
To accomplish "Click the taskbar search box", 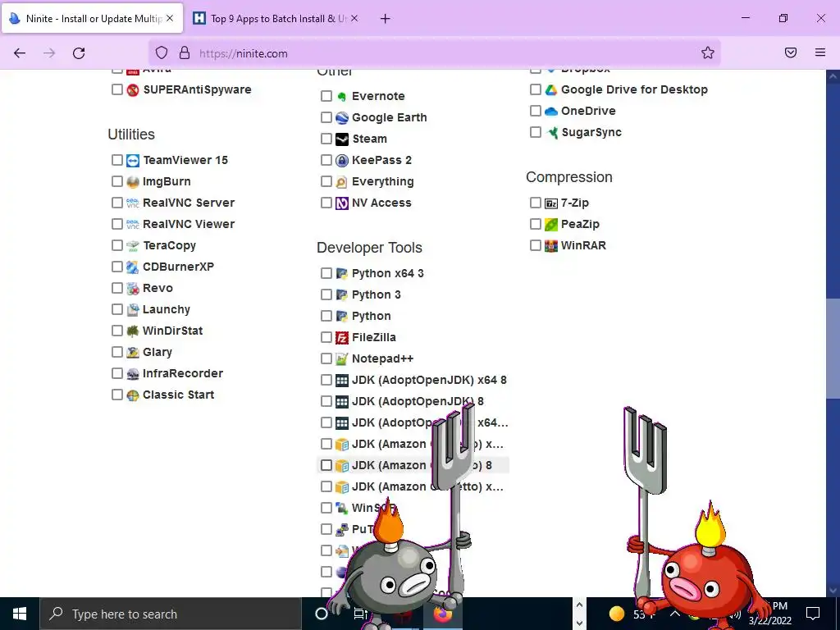I will click(x=171, y=614).
